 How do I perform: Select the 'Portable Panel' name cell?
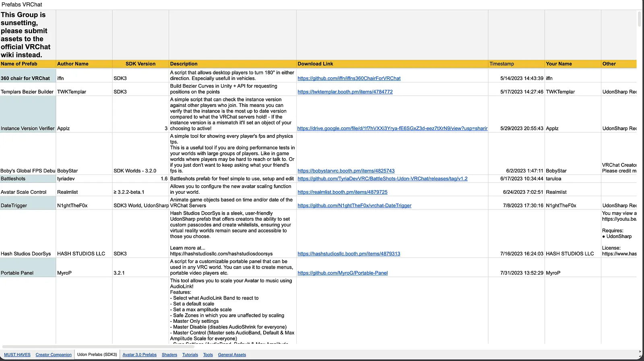click(28, 267)
